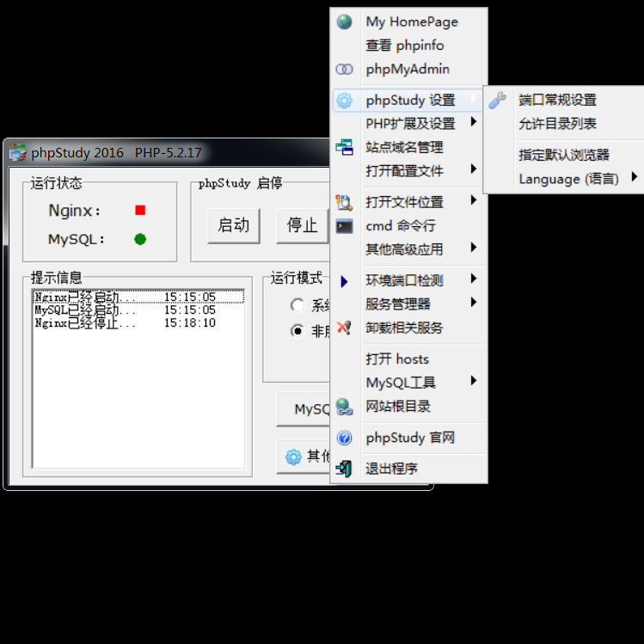Click the globe icon beside My HomePage
644x644 pixels.
coord(344,21)
